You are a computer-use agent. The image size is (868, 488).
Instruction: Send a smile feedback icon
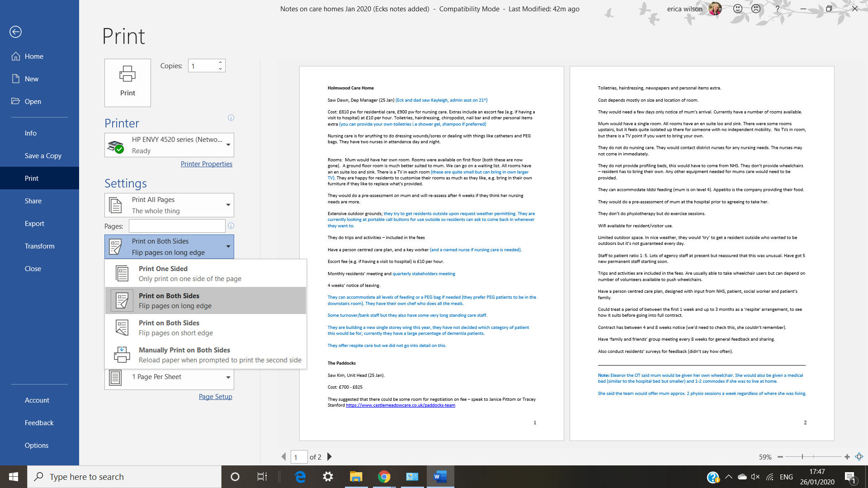pyautogui.click(x=738, y=9)
